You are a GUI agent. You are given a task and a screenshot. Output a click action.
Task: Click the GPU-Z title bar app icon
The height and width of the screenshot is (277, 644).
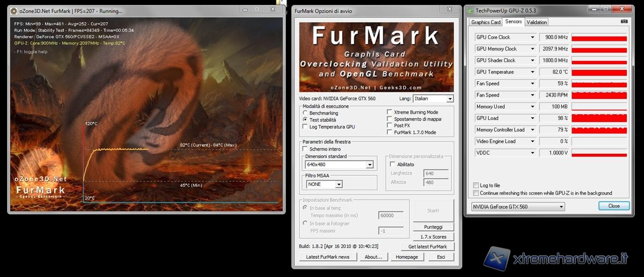pos(470,10)
